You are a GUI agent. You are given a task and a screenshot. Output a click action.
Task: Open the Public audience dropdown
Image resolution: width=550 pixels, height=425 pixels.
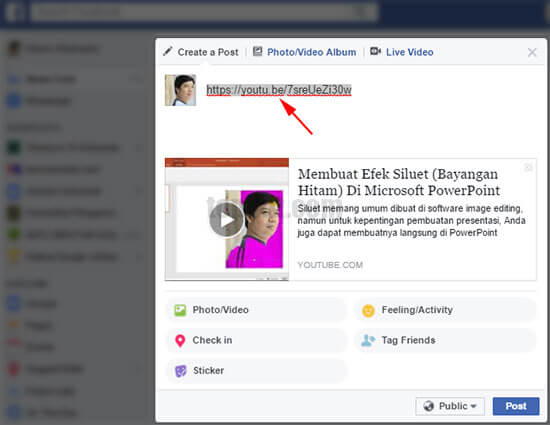tap(450, 406)
